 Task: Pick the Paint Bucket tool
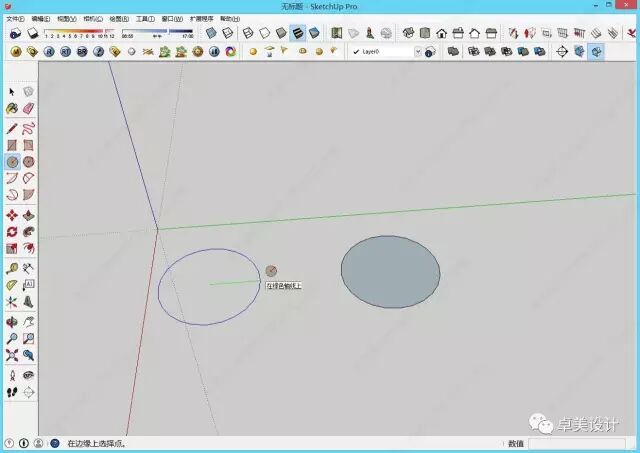tap(12, 109)
